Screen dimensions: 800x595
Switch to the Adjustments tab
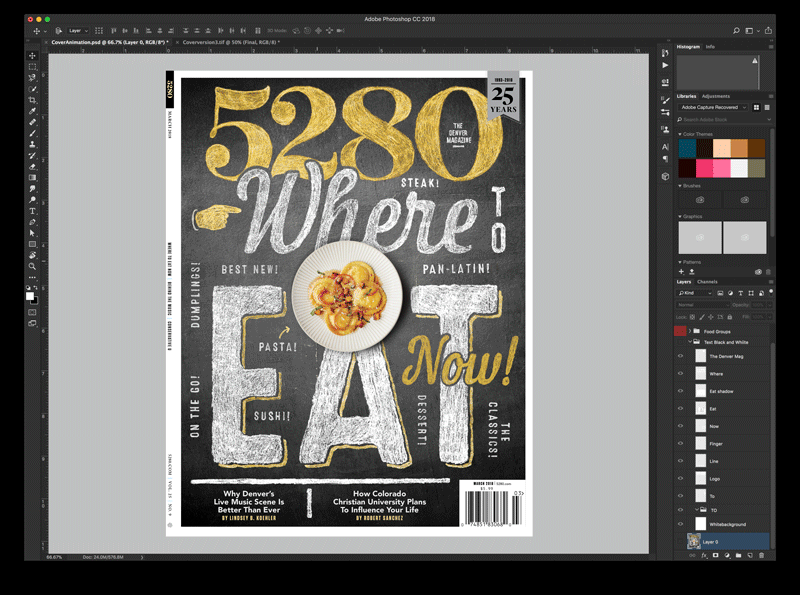pos(715,96)
